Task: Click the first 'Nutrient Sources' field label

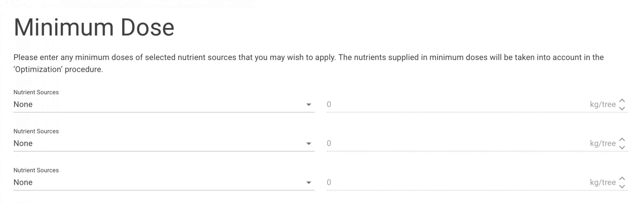Action: [x=36, y=92]
